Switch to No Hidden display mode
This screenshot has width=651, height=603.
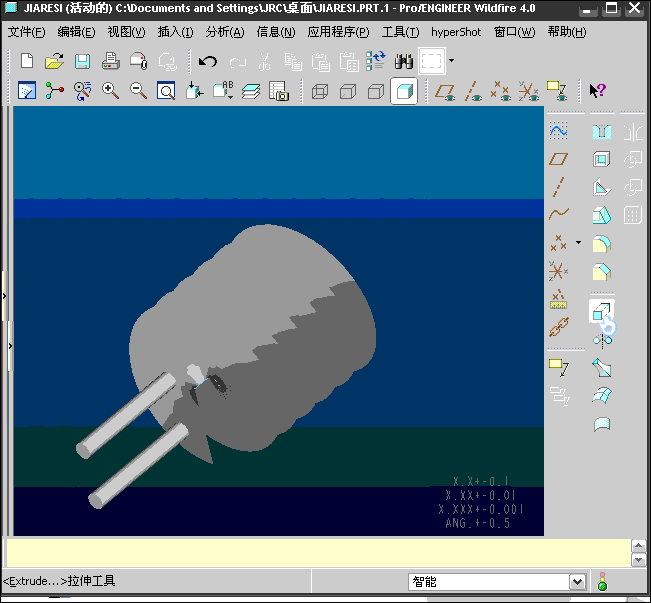coord(376,91)
